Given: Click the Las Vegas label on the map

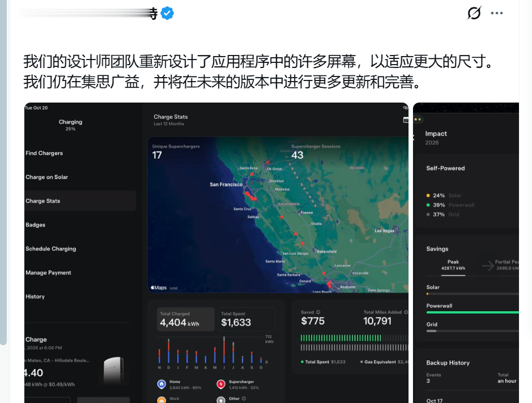Looking at the screenshot, I should [384, 231].
